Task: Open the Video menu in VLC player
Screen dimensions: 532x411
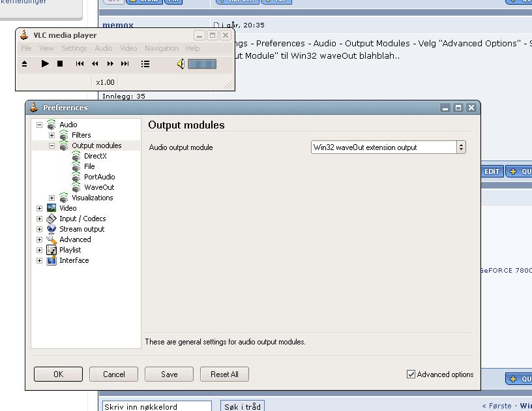Action: click(128, 48)
